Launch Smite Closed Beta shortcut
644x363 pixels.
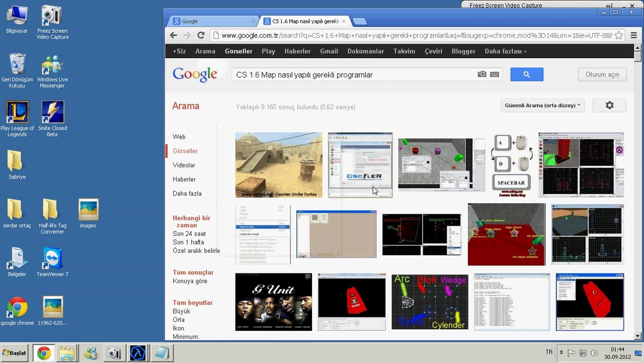52,119
